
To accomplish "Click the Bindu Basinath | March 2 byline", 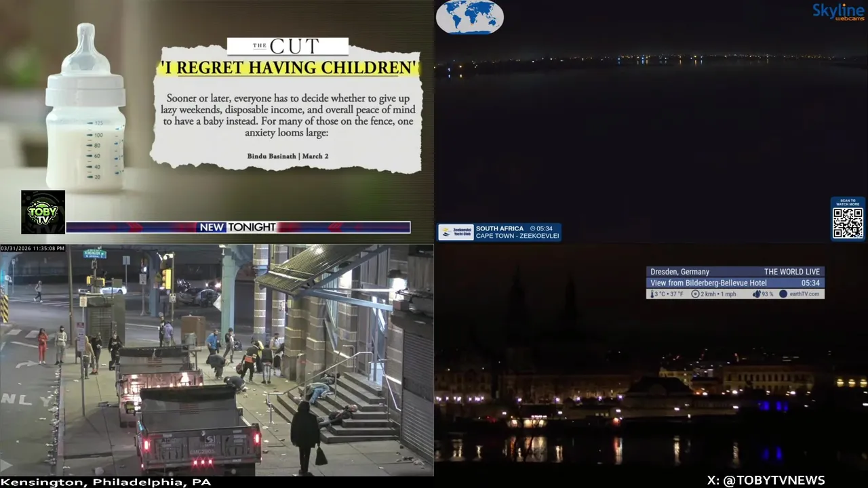I will point(288,156).
